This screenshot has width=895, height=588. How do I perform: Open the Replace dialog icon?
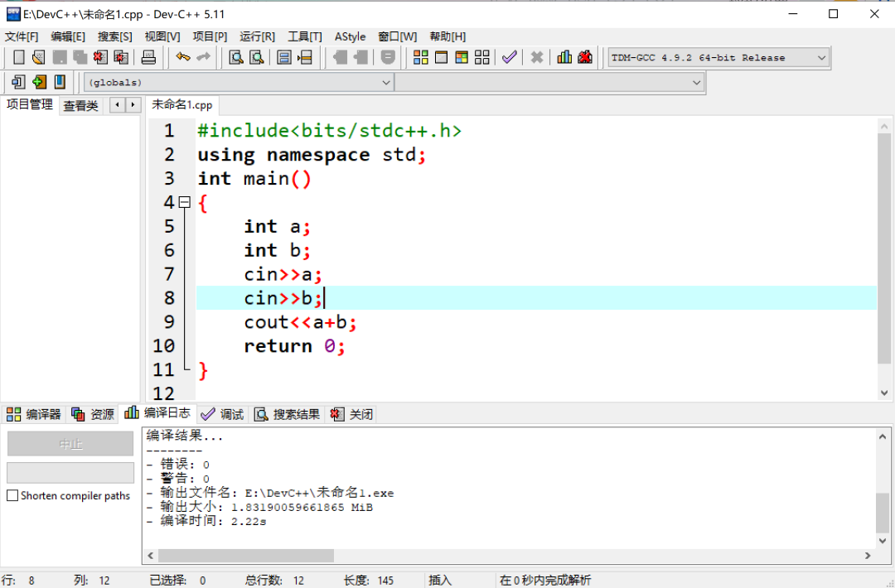tap(257, 57)
